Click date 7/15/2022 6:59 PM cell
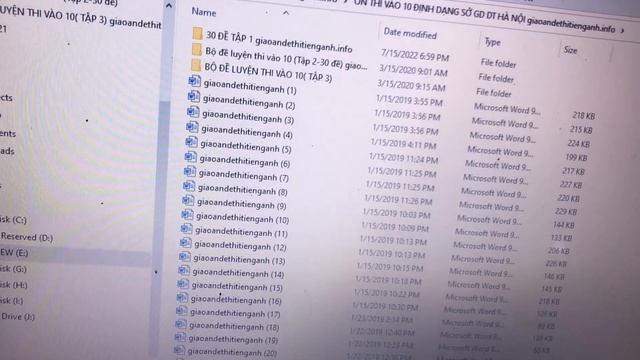The width and height of the screenshot is (640, 360). [415, 55]
